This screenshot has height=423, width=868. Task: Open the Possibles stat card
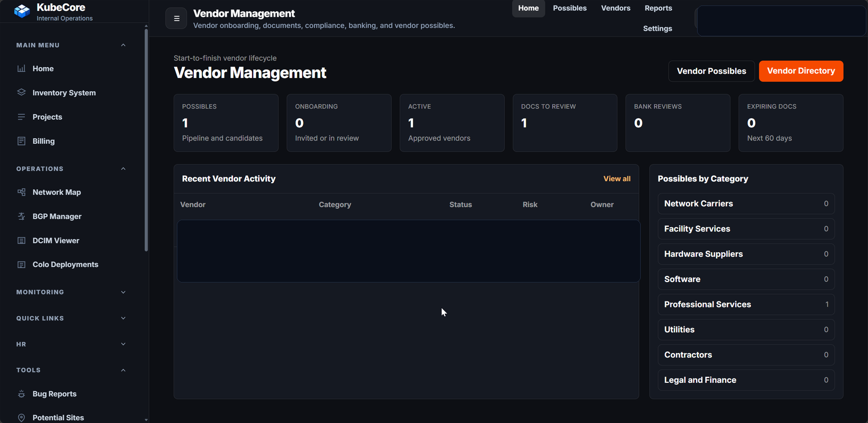click(226, 123)
